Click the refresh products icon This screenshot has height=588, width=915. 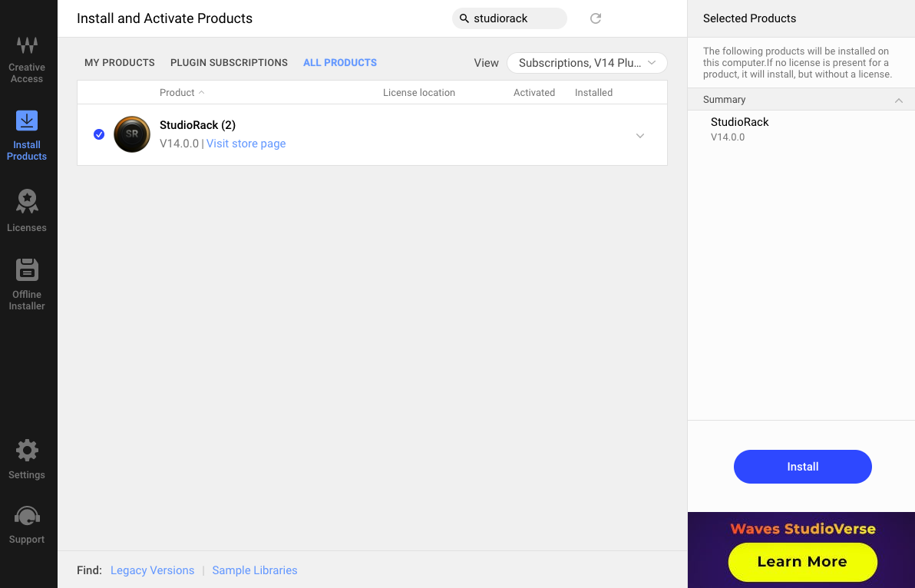595,18
